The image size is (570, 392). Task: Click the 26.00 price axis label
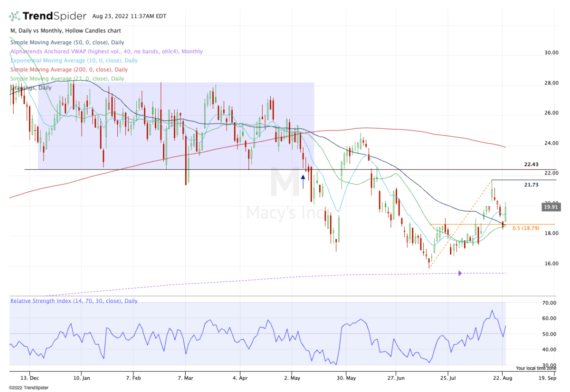[x=551, y=113]
